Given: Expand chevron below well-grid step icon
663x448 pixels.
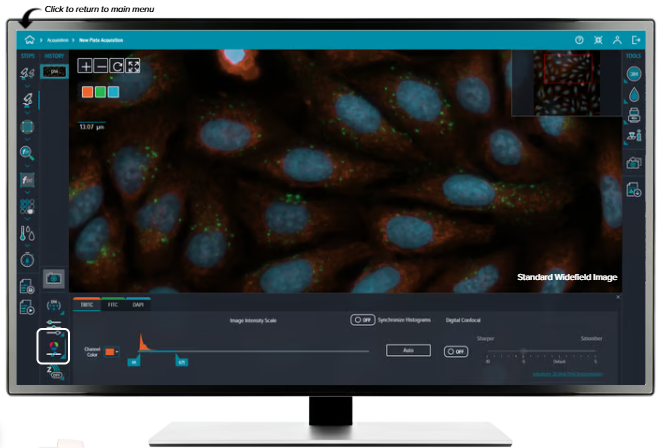Looking at the screenshot, I should click(27, 219).
